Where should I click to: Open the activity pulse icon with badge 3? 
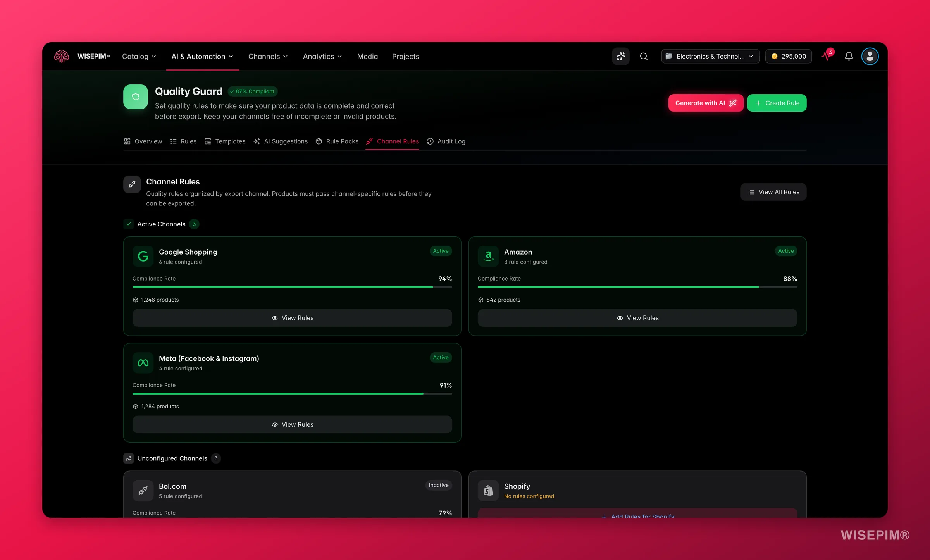(827, 55)
